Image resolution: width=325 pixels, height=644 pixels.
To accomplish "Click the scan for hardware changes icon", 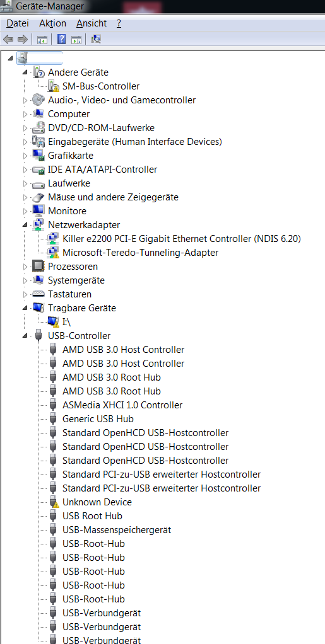I will (x=95, y=40).
